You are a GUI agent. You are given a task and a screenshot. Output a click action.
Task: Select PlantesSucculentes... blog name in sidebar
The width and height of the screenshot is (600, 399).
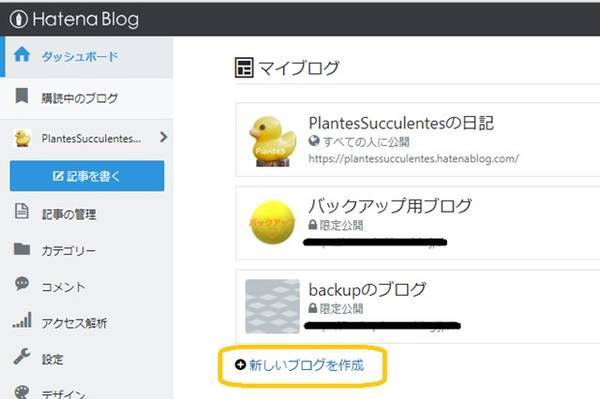pyautogui.click(x=91, y=138)
